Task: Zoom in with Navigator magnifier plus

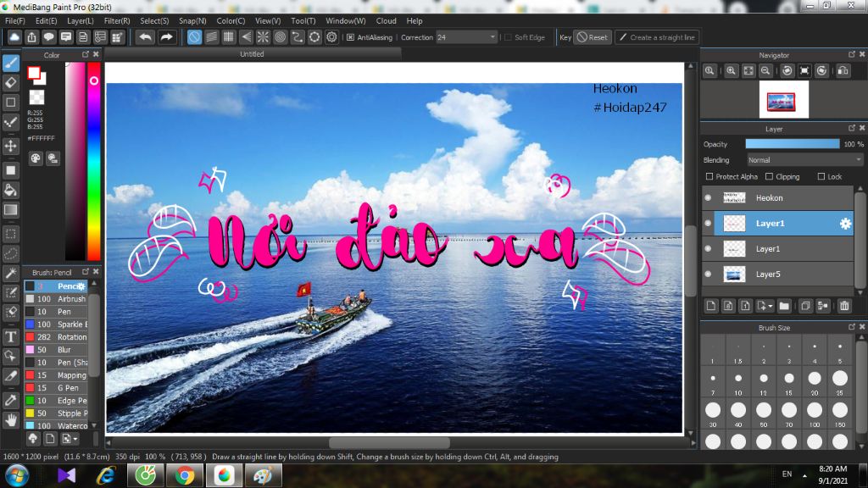Action: tap(732, 71)
